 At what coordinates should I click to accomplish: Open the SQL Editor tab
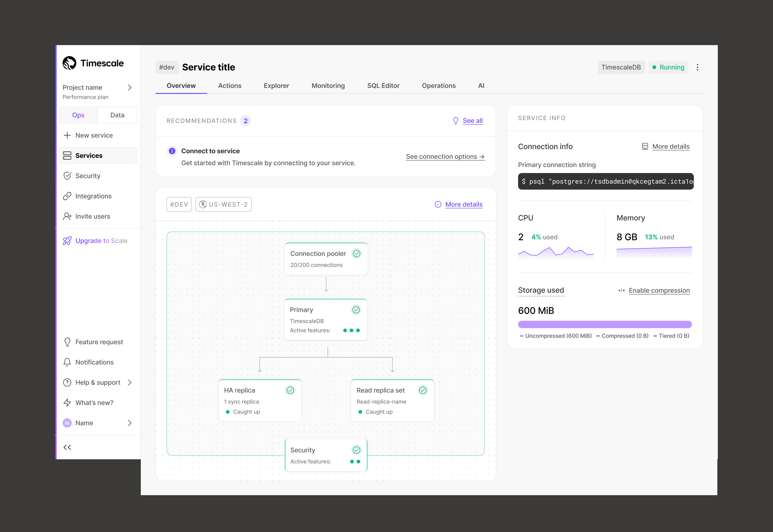point(383,86)
